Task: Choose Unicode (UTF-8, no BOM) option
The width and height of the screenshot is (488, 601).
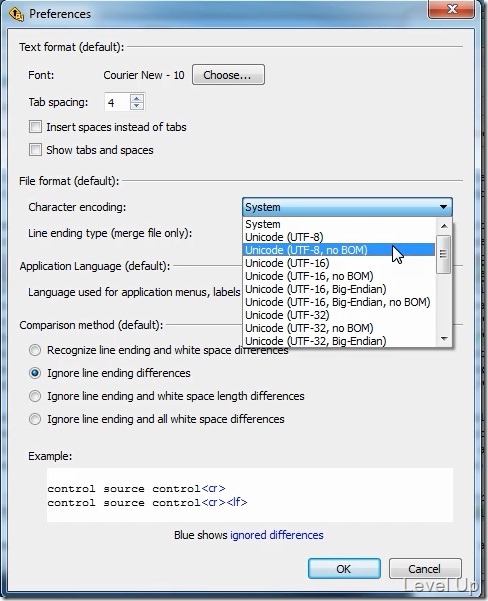Action: click(339, 250)
